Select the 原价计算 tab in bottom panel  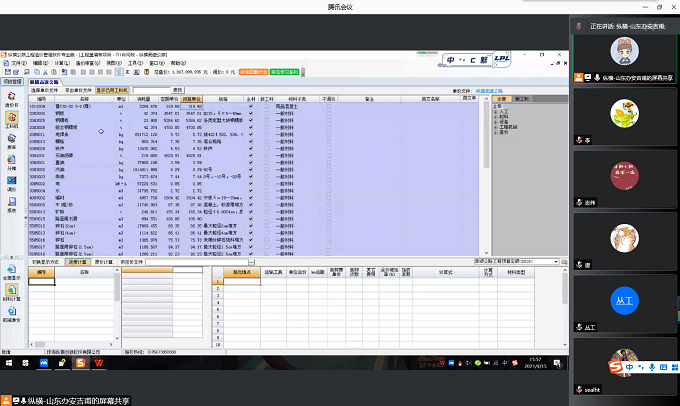(104, 262)
